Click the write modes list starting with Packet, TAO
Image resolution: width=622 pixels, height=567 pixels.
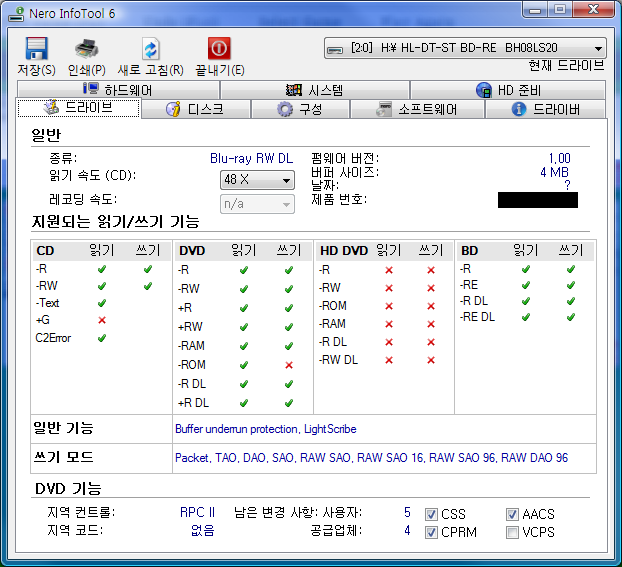(x=371, y=458)
